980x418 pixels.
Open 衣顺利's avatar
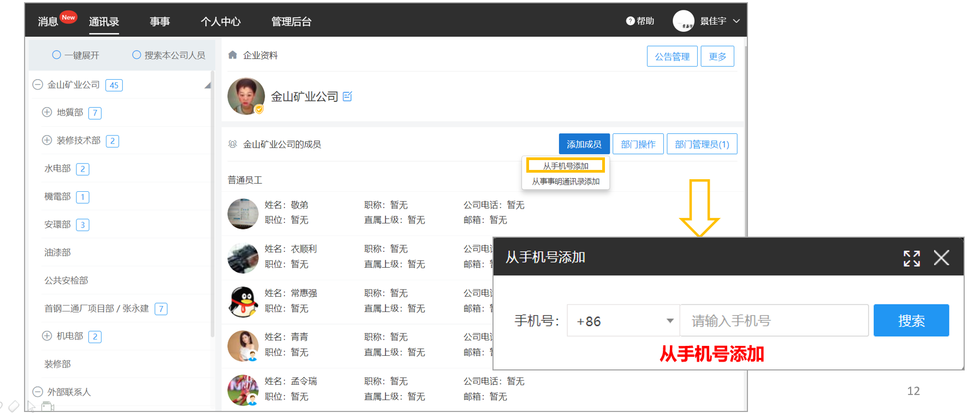[x=243, y=257]
